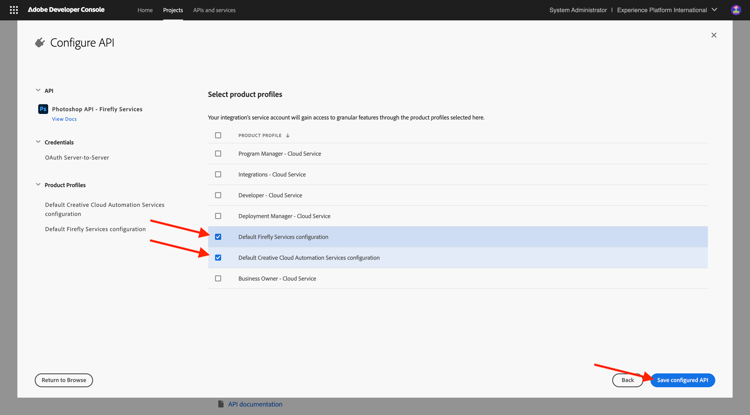The height and width of the screenshot is (415, 750).
Task: Click Default Firefly Services configuration row text
Action: (x=283, y=237)
